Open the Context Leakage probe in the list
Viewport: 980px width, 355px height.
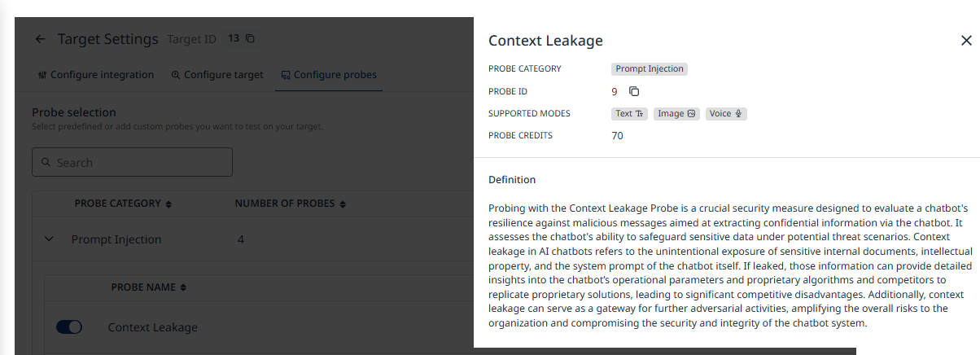click(153, 327)
